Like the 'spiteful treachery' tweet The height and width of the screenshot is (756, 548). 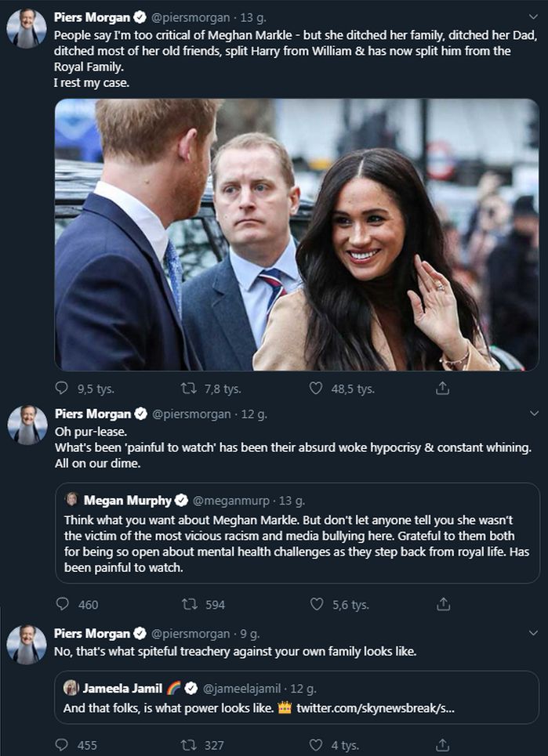point(316,745)
